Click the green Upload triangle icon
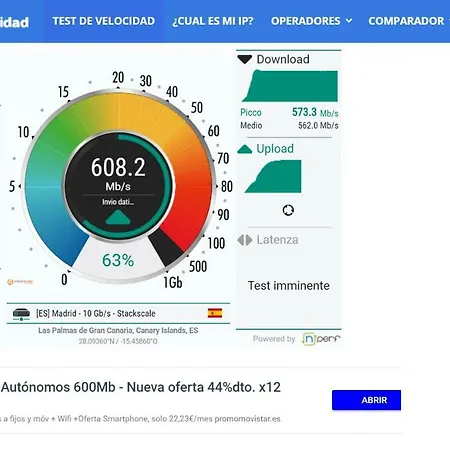 click(244, 149)
